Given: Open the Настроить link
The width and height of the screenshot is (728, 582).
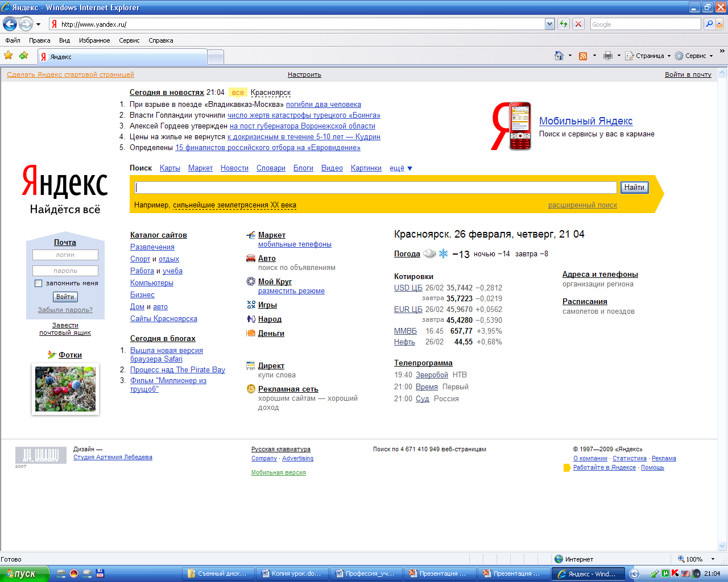Looking at the screenshot, I should [304, 74].
